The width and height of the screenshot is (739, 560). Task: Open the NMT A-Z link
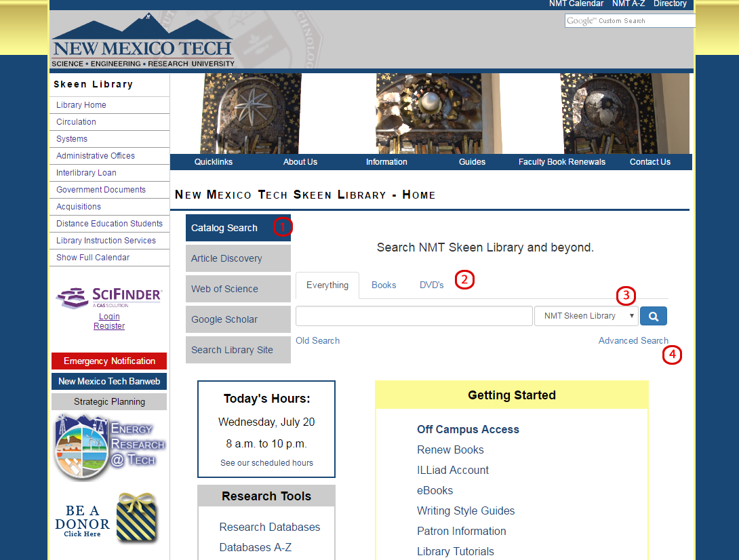(628, 4)
